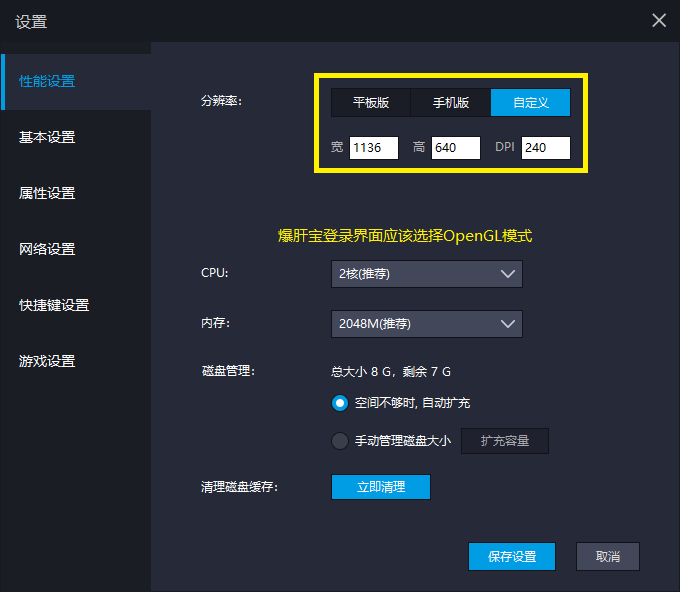This screenshot has width=680, height=592.
Task: Focus the height field showing 640
Action: point(456,148)
